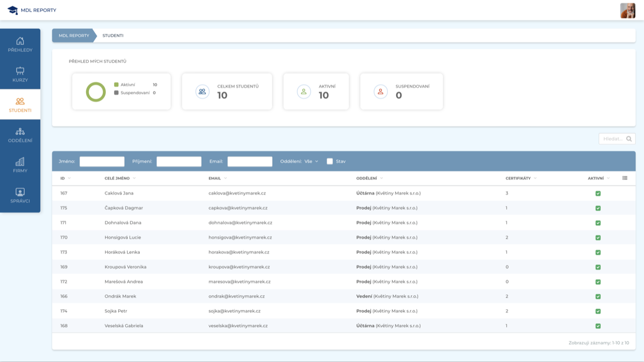644x362 pixels.
Task: Open Oddělení hierarchy icon in sidebar
Action: click(20, 132)
